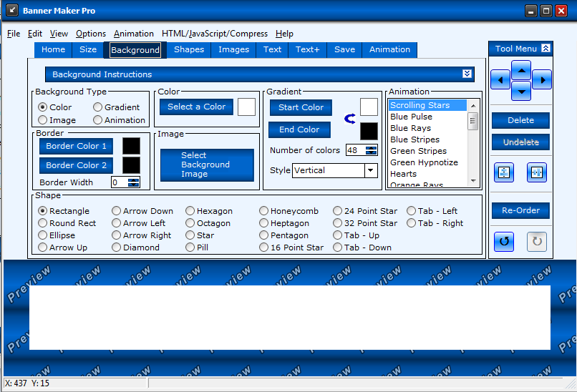Choose the Pill shape option
Screen dimensions: 577x392
(x=197, y=248)
